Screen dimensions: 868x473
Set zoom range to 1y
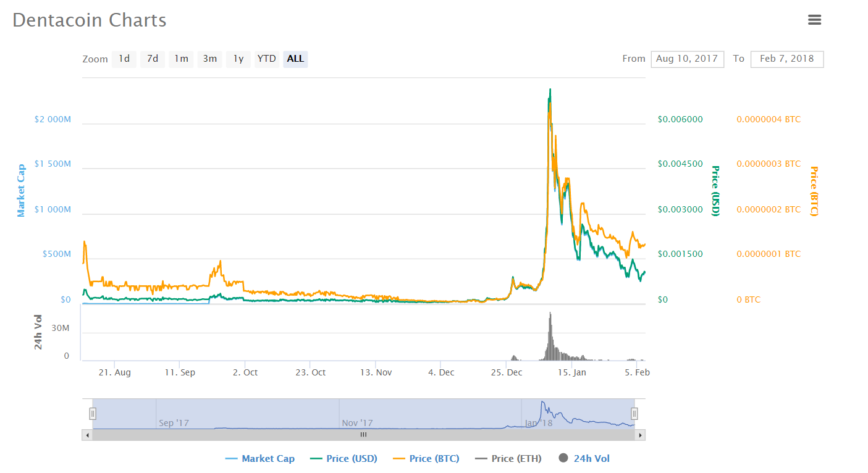pos(238,59)
